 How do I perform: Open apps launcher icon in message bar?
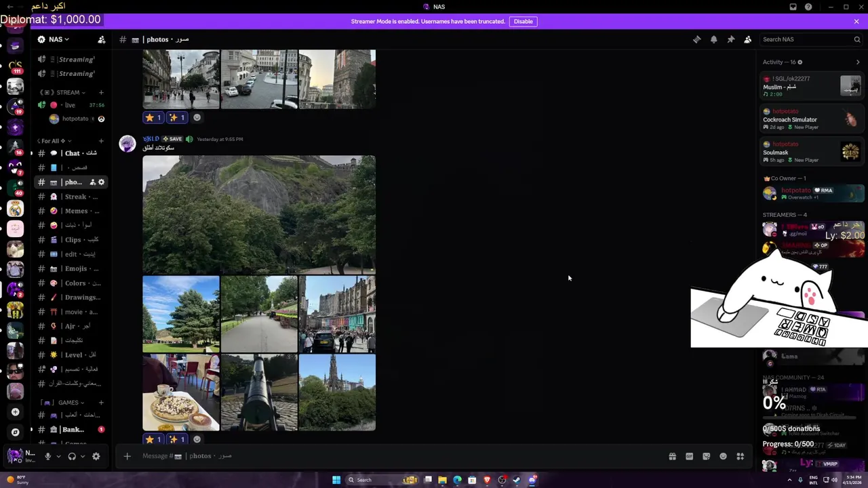pos(740,456)
